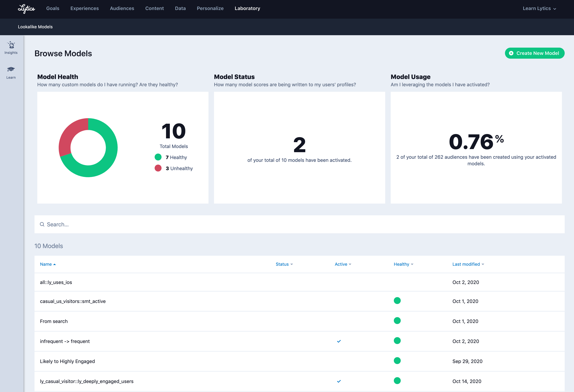Open the Audiences menu
574x392 pixels.
122,8
